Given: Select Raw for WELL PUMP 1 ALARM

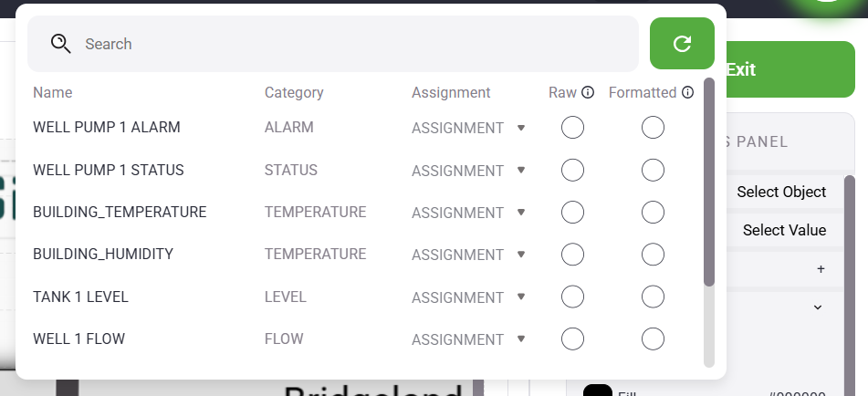Looking at the screenshot, I should tap(572, 129).
